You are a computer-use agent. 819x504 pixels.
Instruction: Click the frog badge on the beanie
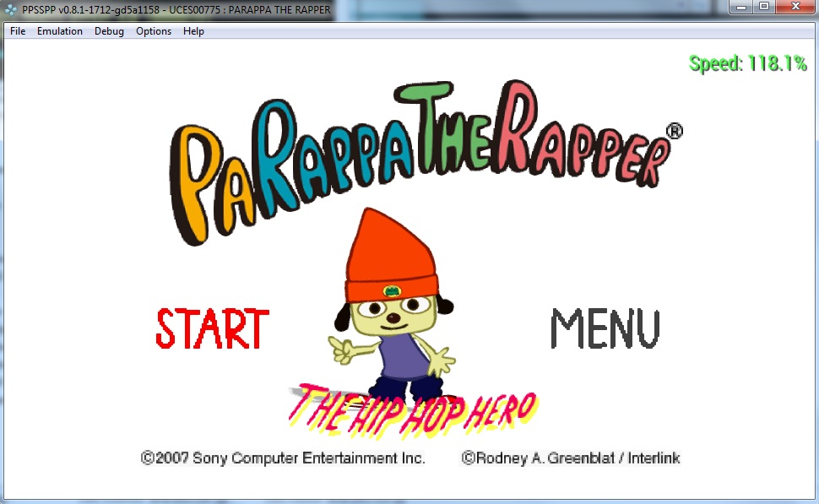392,291
